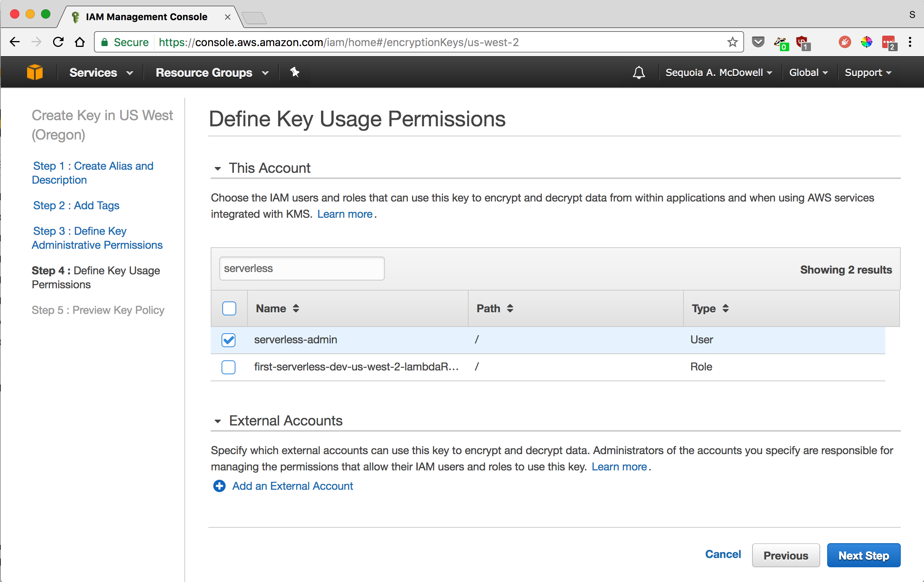Click the red circular extension icon
Image resolution: width=924 pixels, height=582 pixels.
tap(845, 42)
